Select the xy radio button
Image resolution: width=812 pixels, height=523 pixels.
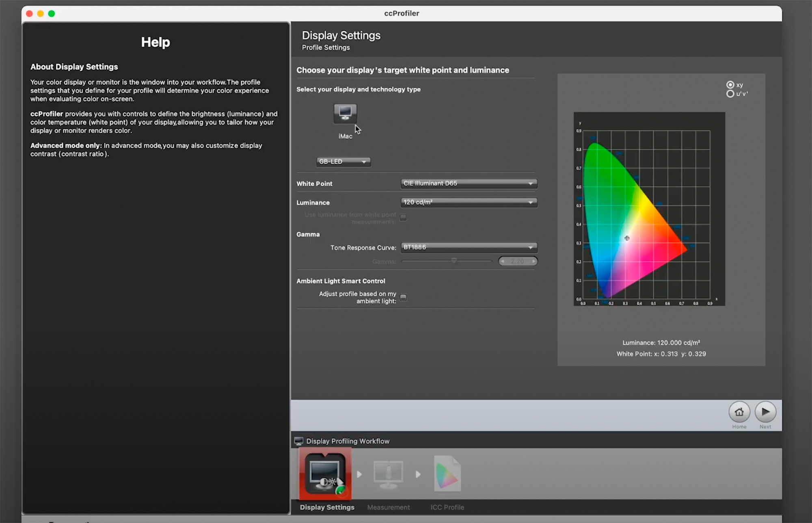click(x=730, y=85)
